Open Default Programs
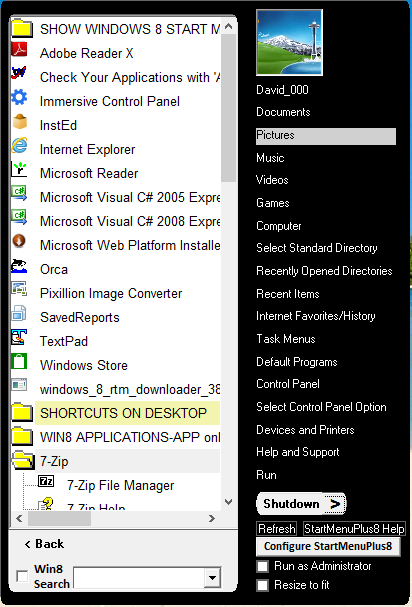The image size is (412, 607). pos(297,362)
